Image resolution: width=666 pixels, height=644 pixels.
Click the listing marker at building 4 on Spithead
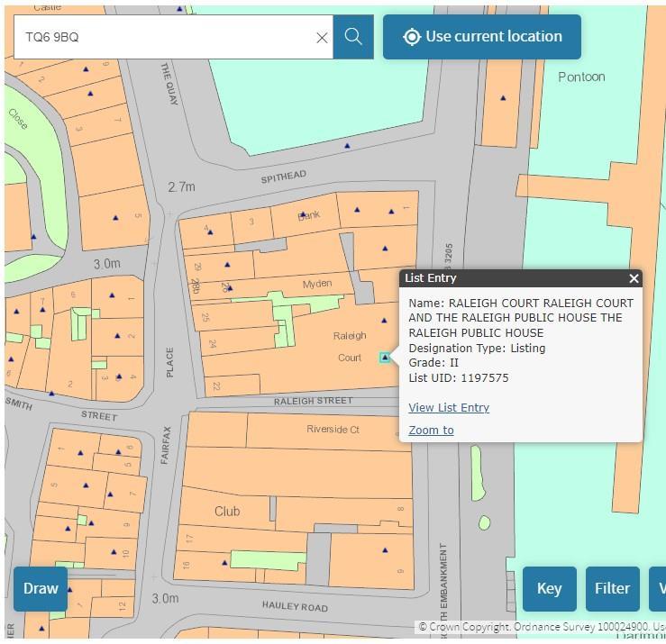click(x=210, y=231)
